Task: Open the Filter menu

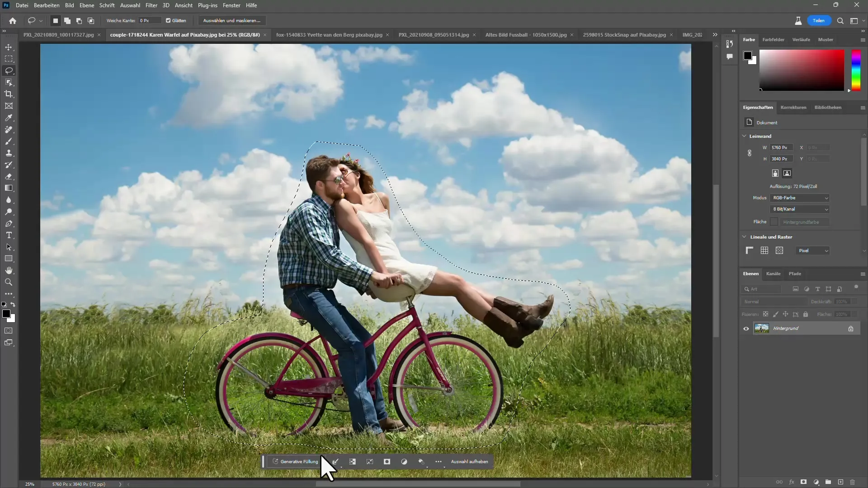Action: 151,5
